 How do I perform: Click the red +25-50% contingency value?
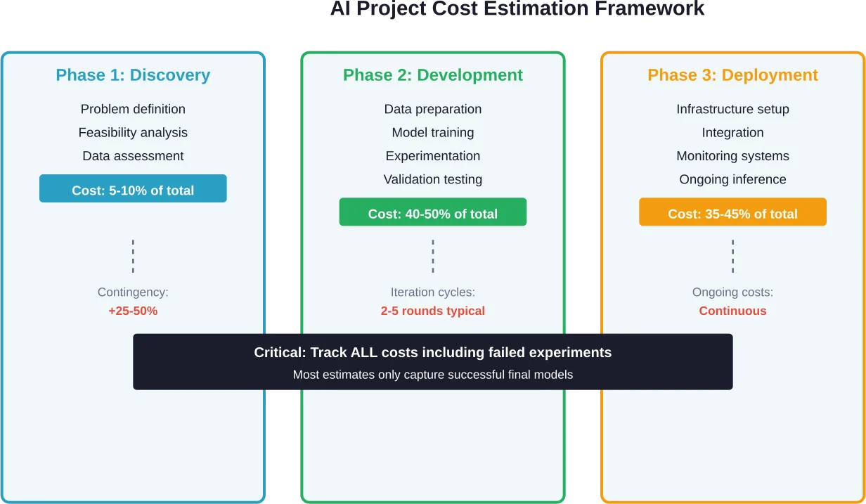[x=133, y=311]
